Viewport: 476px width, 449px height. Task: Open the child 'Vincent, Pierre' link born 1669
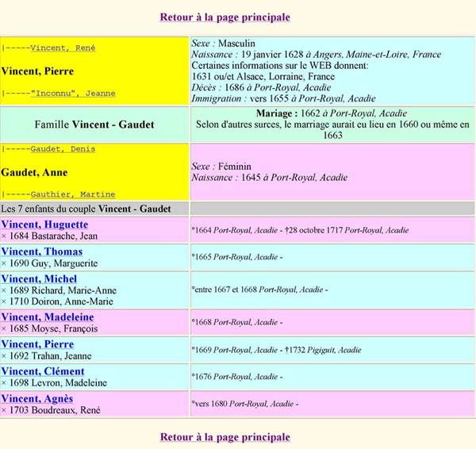37,344
